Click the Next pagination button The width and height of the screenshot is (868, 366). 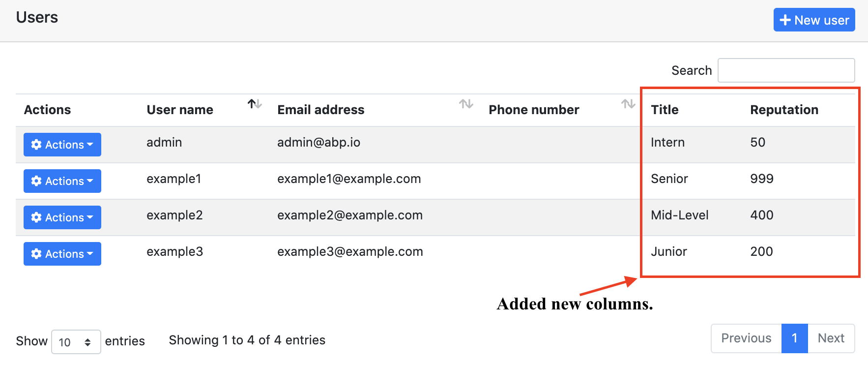pos(831,338)
